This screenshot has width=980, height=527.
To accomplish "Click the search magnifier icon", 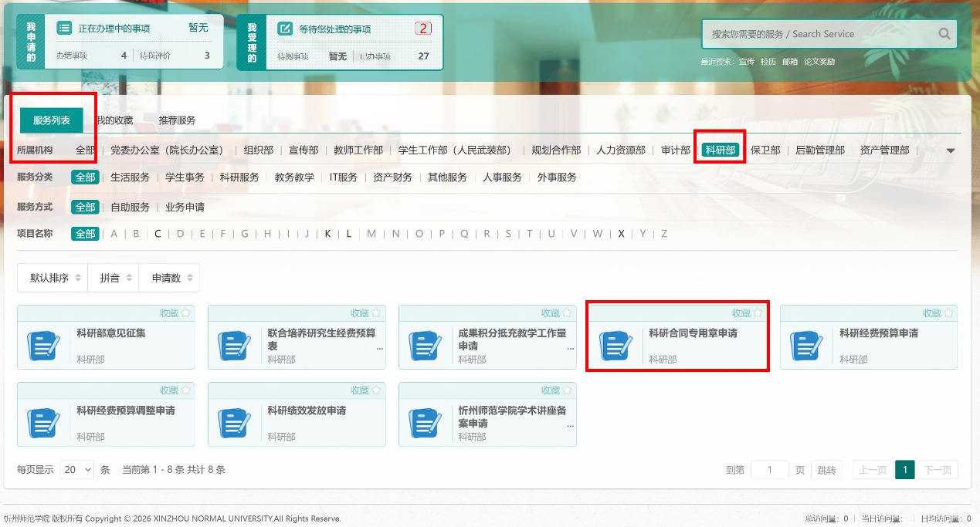I will coord(944,34).
